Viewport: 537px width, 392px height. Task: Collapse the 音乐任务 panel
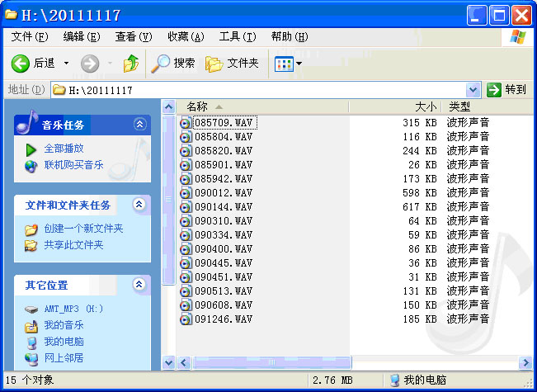pyautogui.click(x=139, y=125)
